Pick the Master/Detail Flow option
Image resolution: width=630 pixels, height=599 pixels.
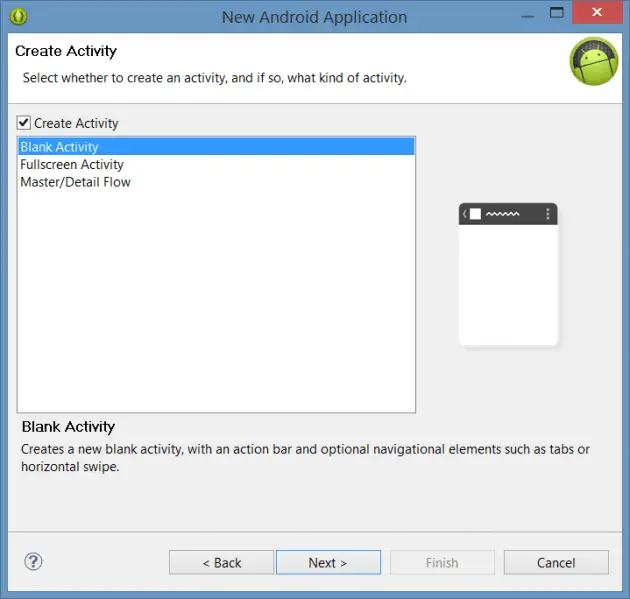(75, 182)
